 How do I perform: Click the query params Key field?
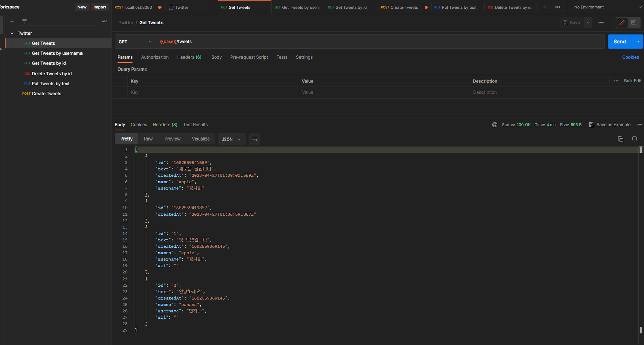click(x=213, y=92)
